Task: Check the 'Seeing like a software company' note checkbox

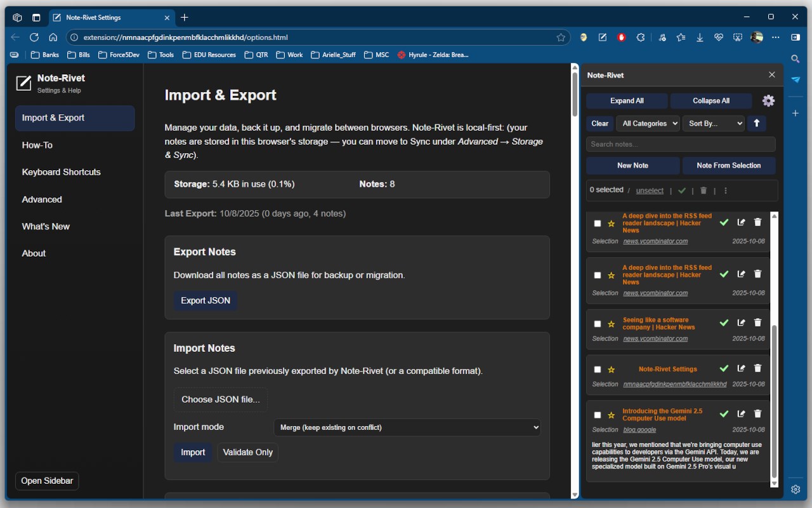Action: point(598,324)
